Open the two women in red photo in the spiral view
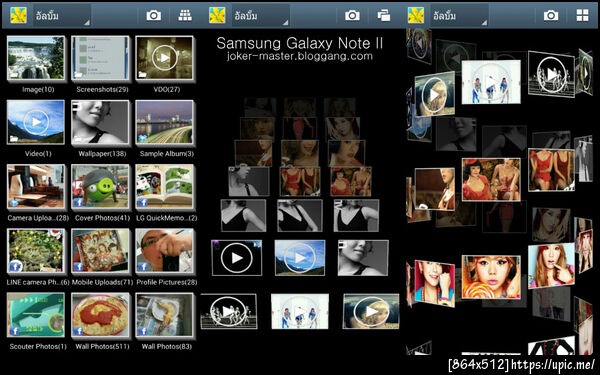This screenshot has height=375, width=600. [x=491, y=179]
